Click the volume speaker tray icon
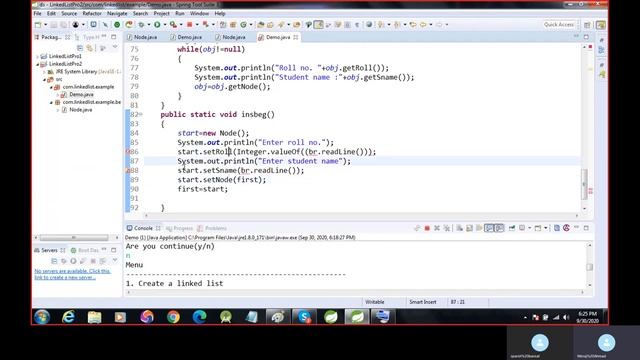 566,317
